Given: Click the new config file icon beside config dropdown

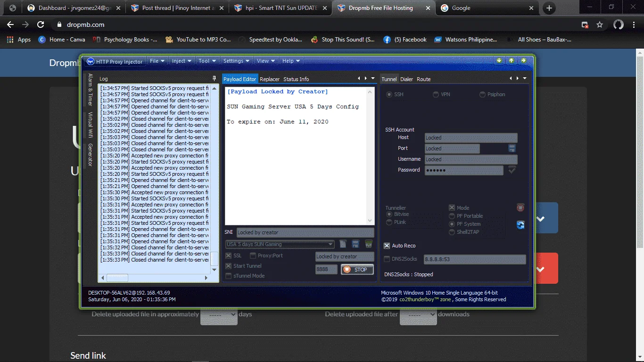Looking at the screenshot, I should (x=343, y=244).
